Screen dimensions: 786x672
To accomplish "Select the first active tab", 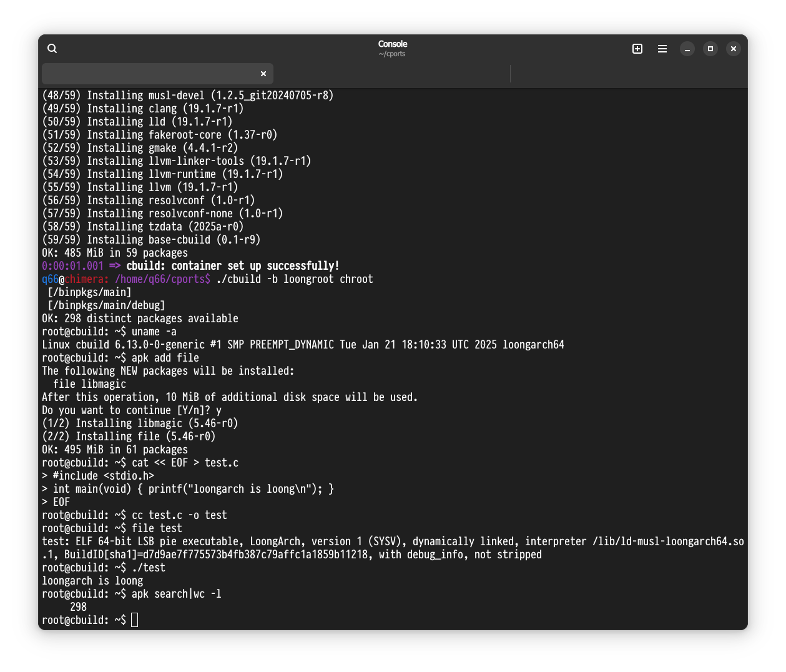I will click(150, 74).
